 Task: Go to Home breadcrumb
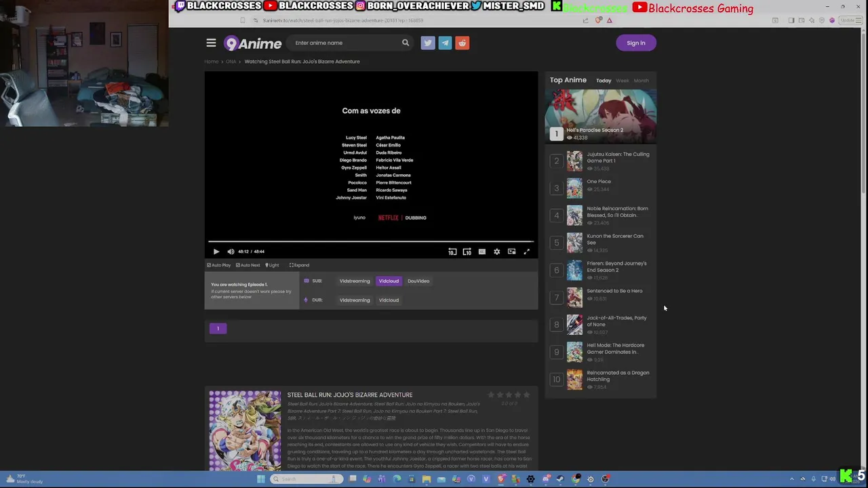tap(212, 62)
